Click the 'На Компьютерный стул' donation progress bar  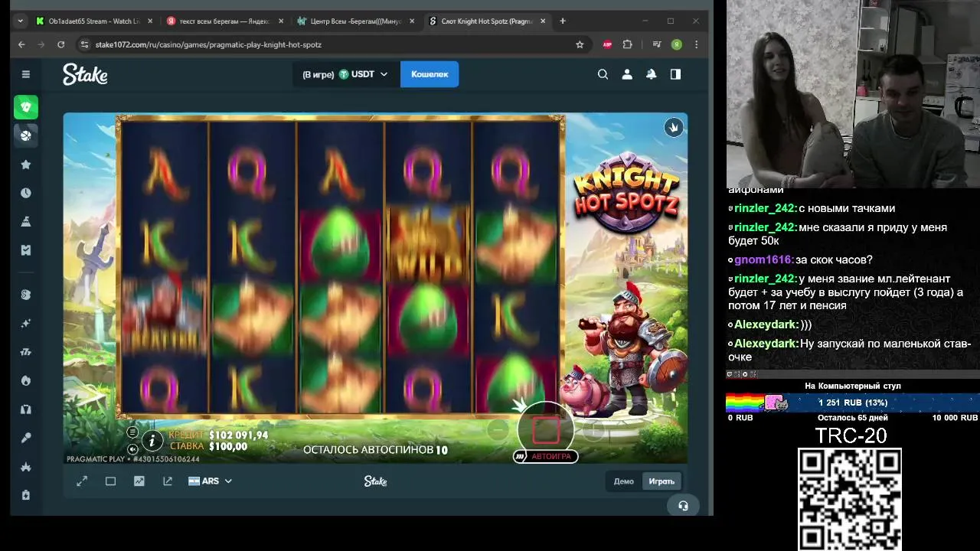pyautogui.click(x=853, y=403)
